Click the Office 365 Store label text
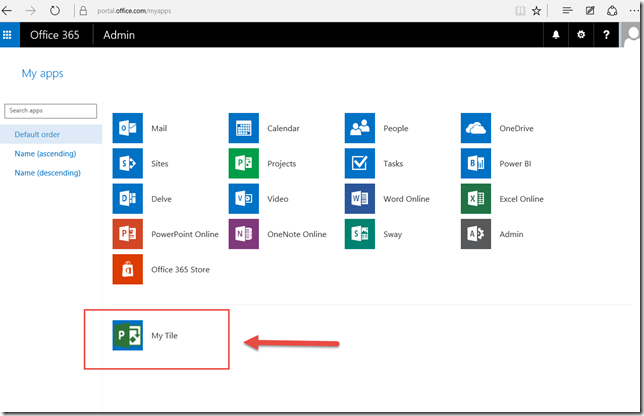Image resolution: width=644 pixels, height=416 pixels. pyautogui.click(x=180, y=269)
